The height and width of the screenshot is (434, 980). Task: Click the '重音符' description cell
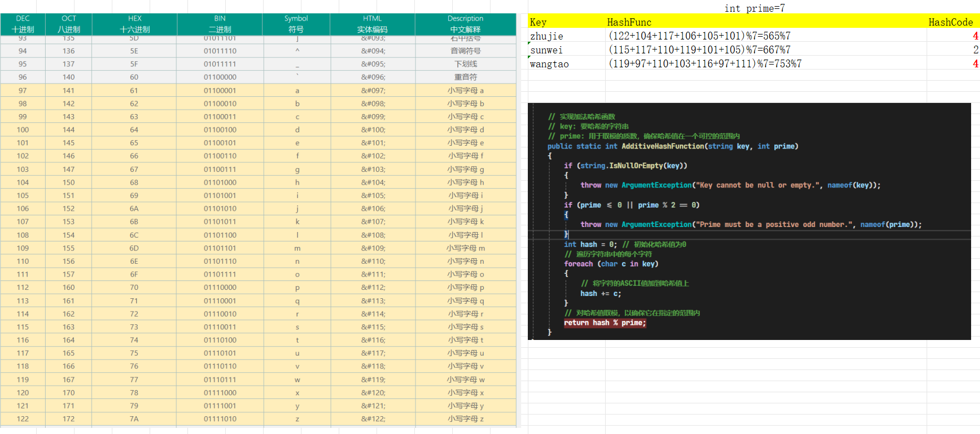466,77
